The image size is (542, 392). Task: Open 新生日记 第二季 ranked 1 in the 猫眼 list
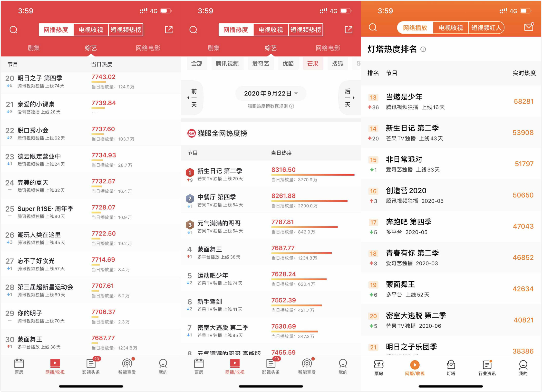click(271, 174)
